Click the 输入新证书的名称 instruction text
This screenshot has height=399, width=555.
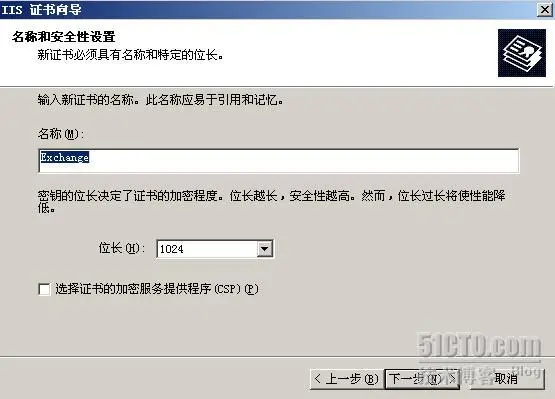click(161, 100)
